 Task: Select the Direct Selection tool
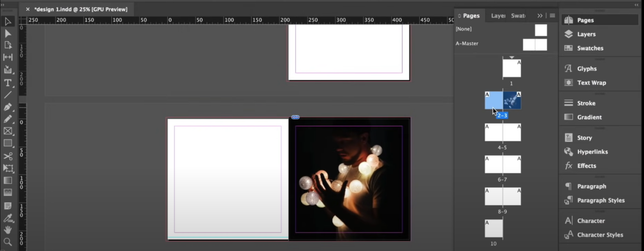[x=8, y=33]
